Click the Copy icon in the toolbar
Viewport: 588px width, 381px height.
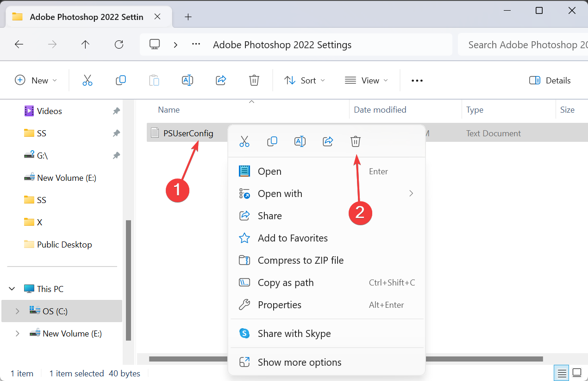coord(121,80)
